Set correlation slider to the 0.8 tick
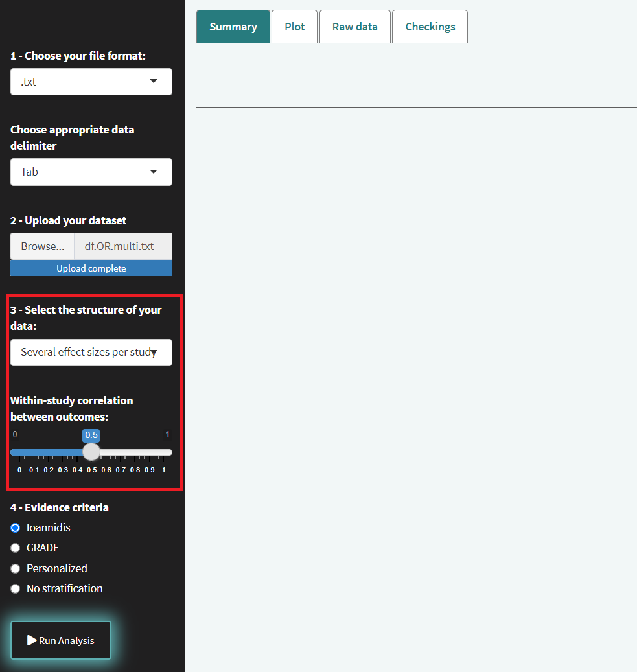 [x=135, y=452]
